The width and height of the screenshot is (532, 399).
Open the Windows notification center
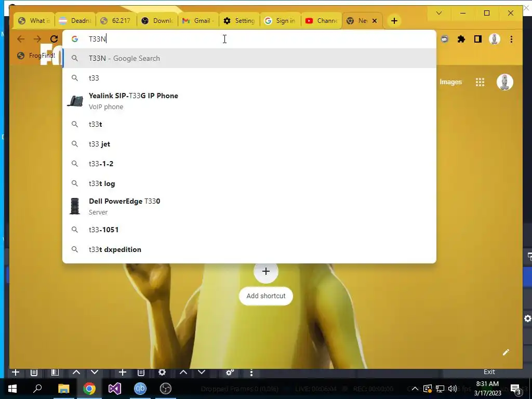click(x=515, y=389)
